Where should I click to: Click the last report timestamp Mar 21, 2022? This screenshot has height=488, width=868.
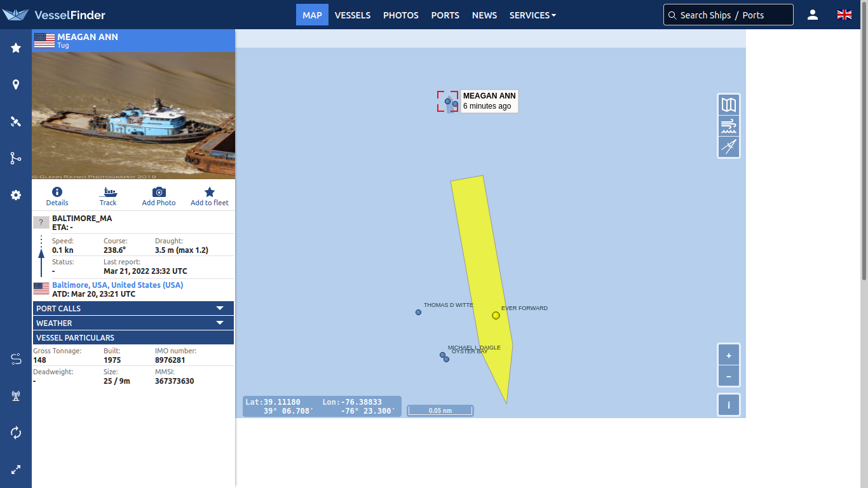(146, 271)
